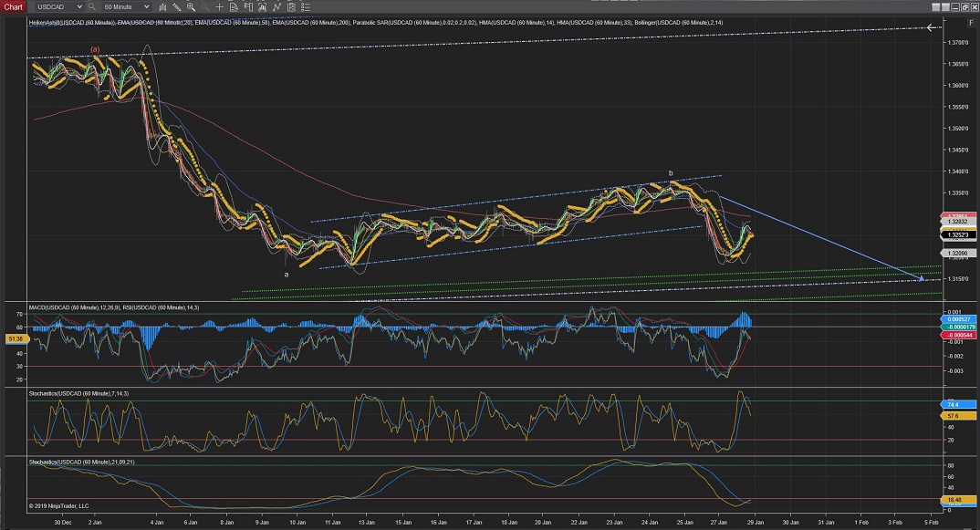Click the instrument search magnifier icon

click(92, 7)
